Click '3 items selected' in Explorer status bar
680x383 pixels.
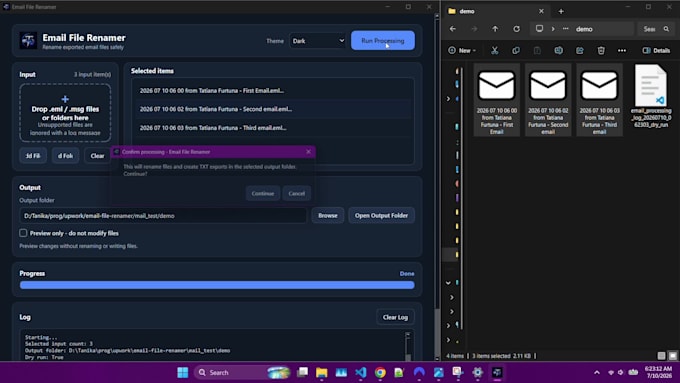point(493,356)
